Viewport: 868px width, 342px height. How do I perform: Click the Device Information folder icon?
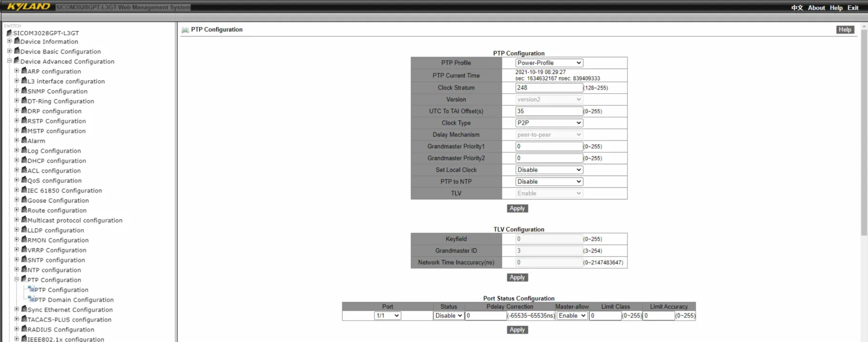(17, 41)
